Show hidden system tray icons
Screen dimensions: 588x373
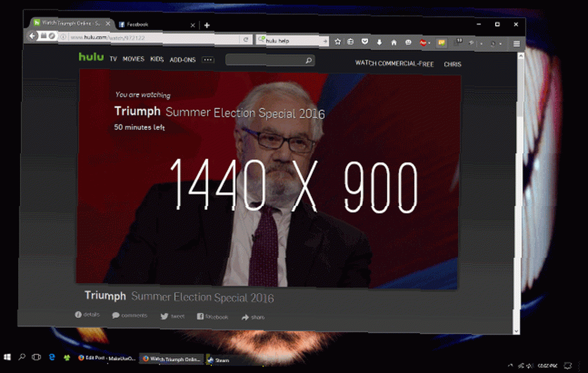tap(510, 365)
